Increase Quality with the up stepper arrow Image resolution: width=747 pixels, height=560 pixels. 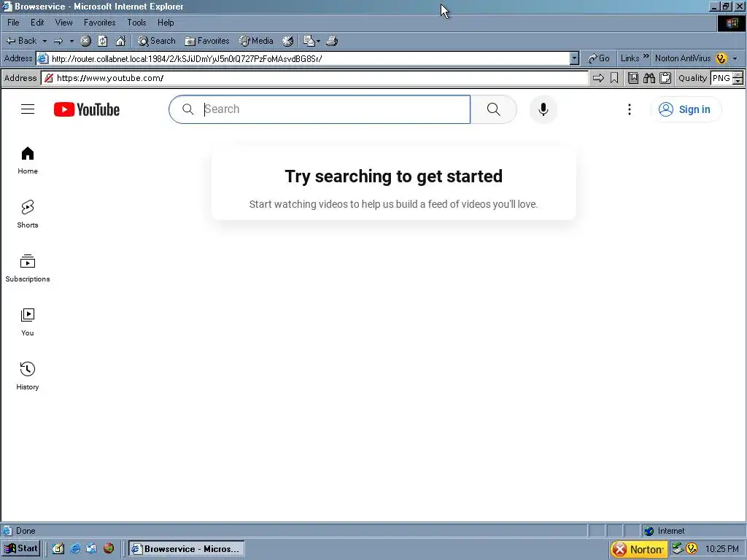pyautogui.click(x=738, y=75)
